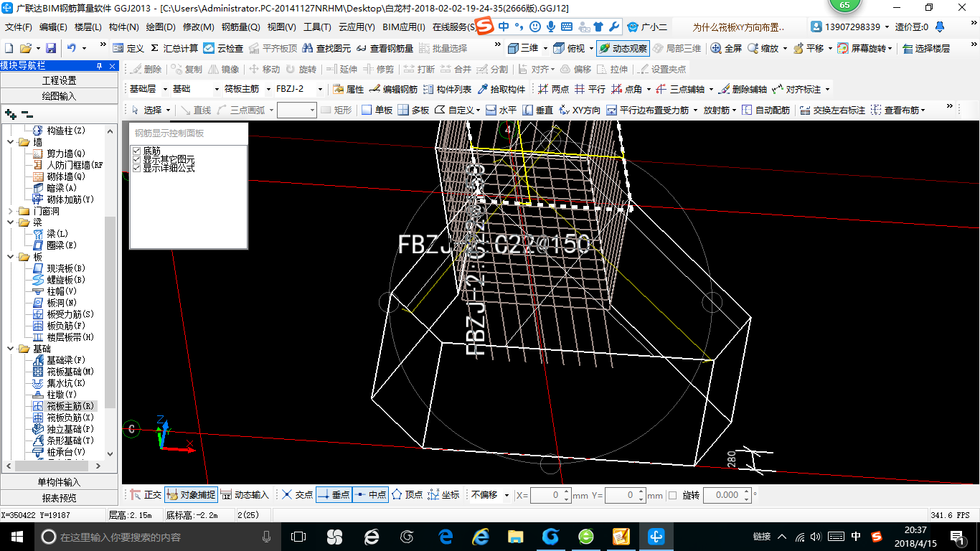This screenshot has height=551, width=980.
Task: Open 云检查 cloud check tool
Action: [x=223, y=48]
